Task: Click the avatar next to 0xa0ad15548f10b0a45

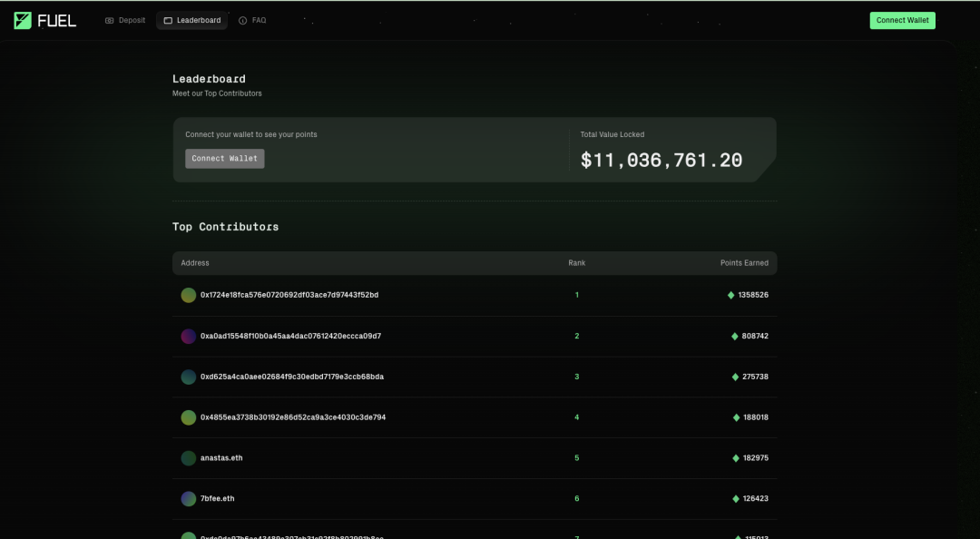Action: point(189,336)
